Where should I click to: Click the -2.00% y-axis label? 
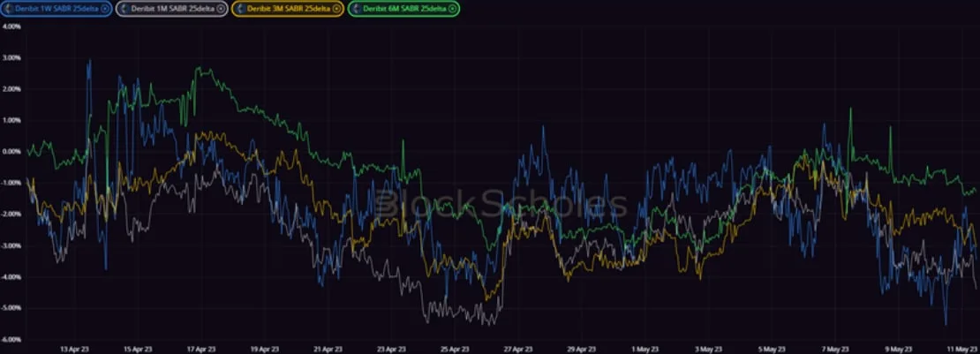point(11,215)
